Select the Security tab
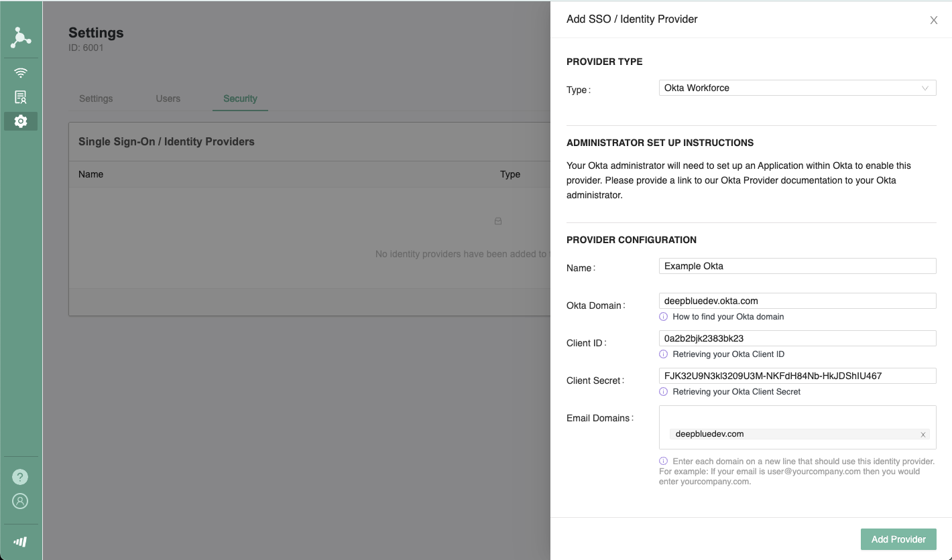The height and width of the screenshot is (560, 952). pos(240,98)
